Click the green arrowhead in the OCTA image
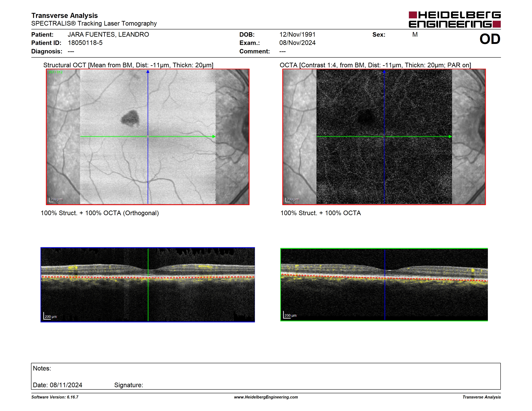The width and height of the screenshot is (532, 411). tap(450, 137)
